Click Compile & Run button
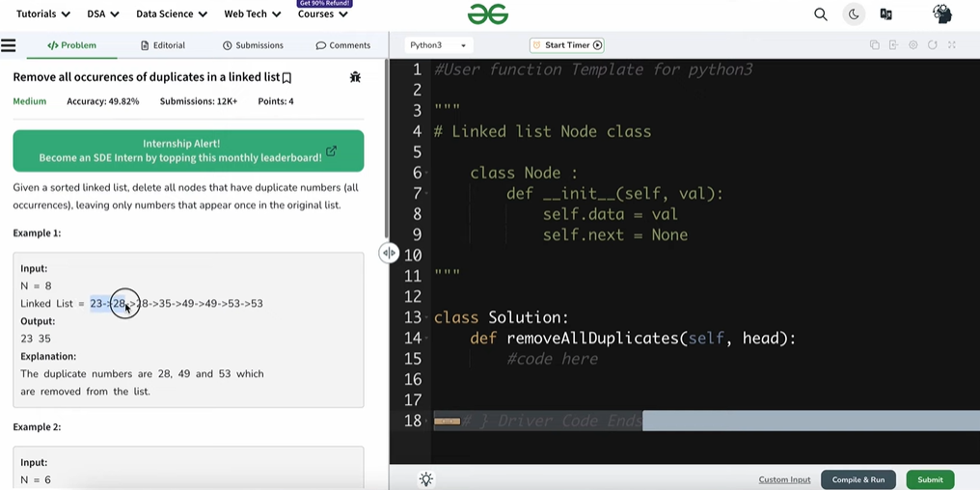Screen dimensions: 980x490 pos(858,479)
